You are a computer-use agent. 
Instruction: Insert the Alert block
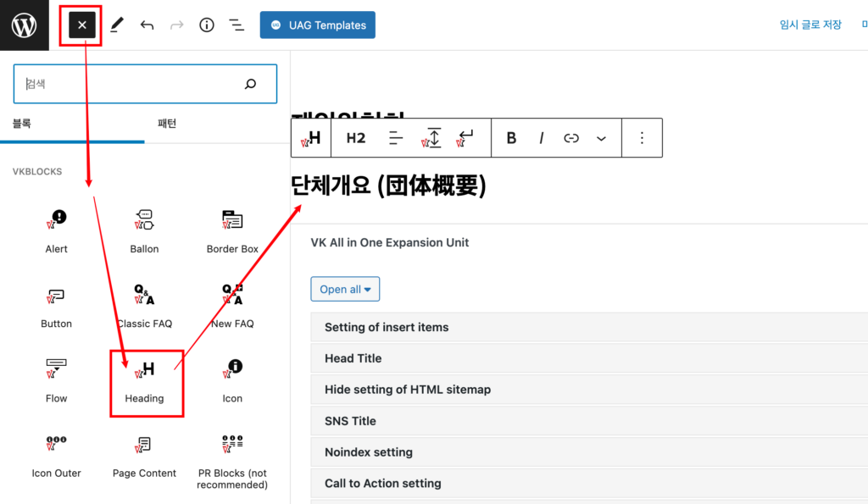click(x=57, y=230)
